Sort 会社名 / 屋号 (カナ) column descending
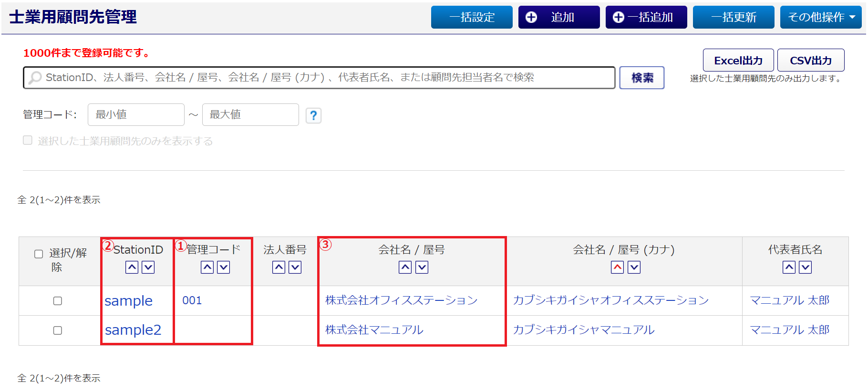The image size is (868, 391). (x=634, y=268)
